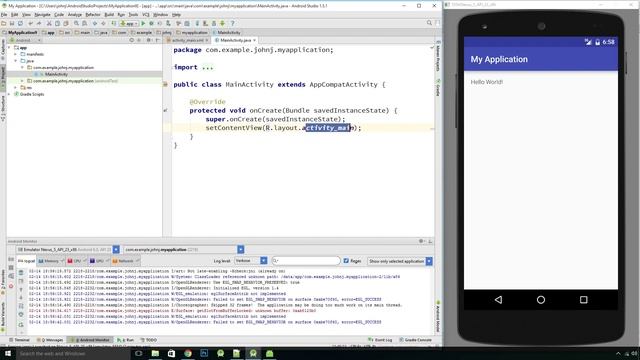Switch to the CPU monitor tab

click(x=76, y=261)
